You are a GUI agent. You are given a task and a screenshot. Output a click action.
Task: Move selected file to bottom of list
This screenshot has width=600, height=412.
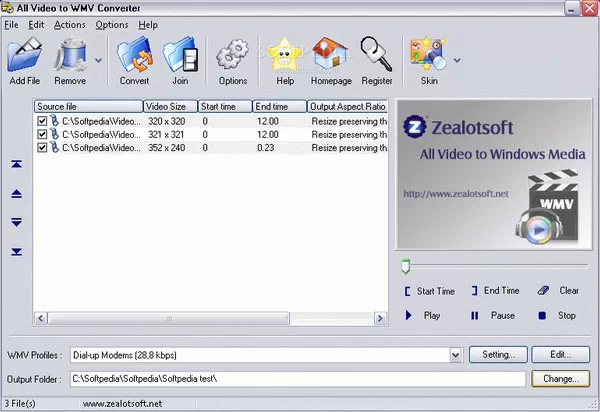(16, 252)
